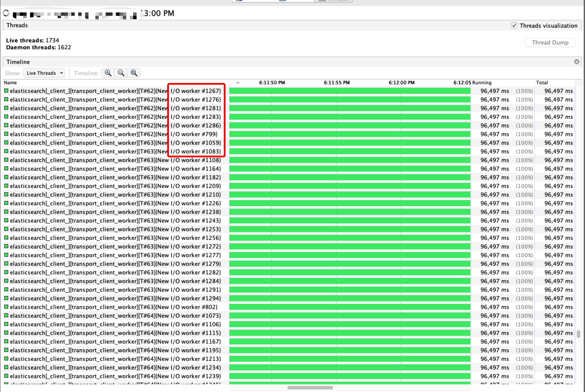
Task: Select thread I/O worker #1209 row
Action: [x=289, y=186]
